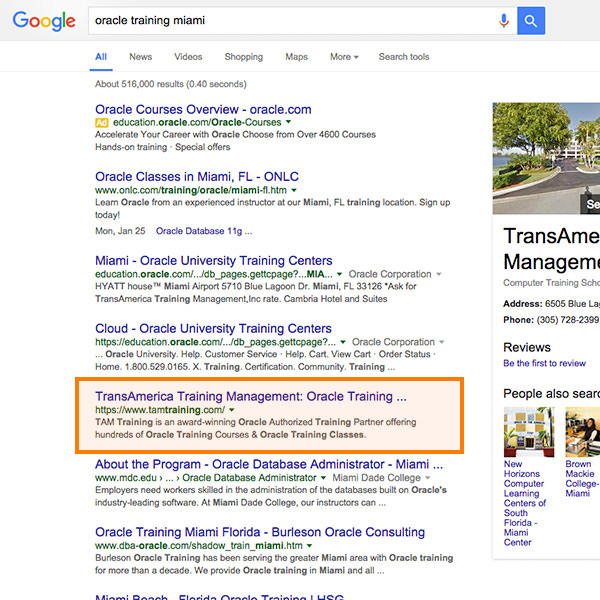Screen dimensions: 600x600
Task: Switch to the Videos tab
Action: [188, 57]
